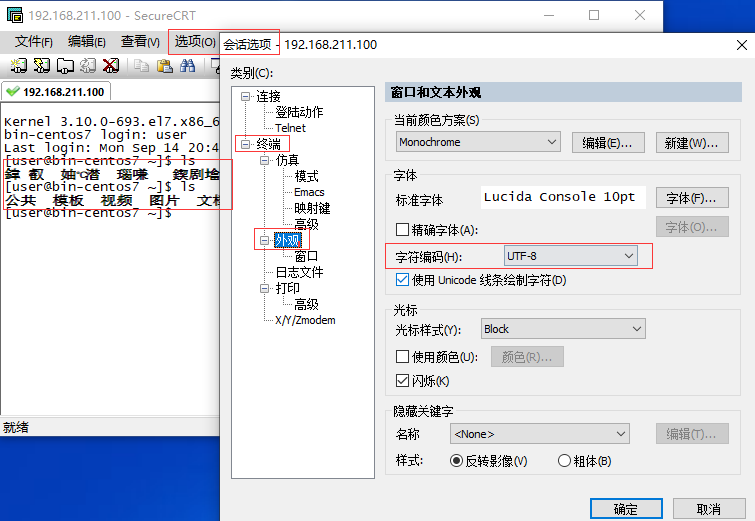Collapse the 打印 tree node
The height and width of the screenshot is (521, 755).
click(x=264, y=288)
